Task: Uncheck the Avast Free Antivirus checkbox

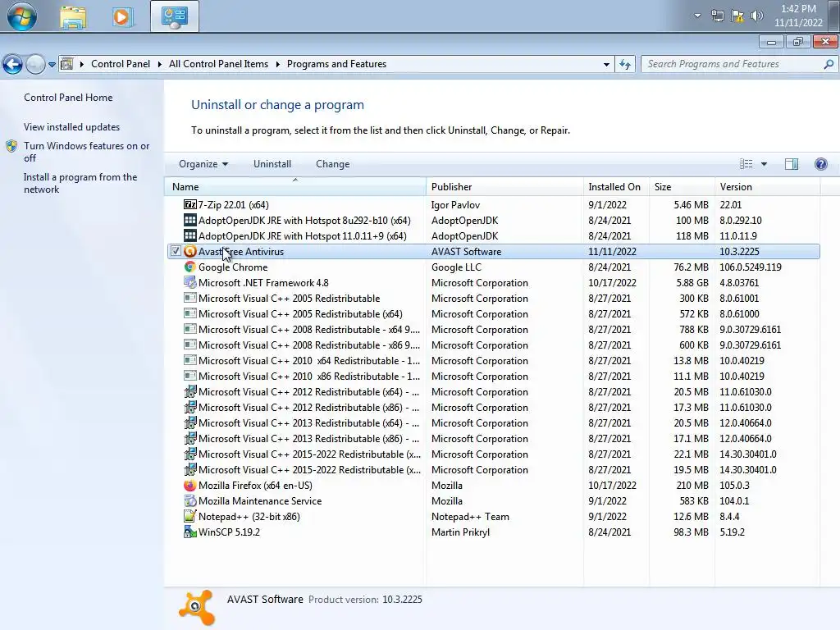Action: 176,251
